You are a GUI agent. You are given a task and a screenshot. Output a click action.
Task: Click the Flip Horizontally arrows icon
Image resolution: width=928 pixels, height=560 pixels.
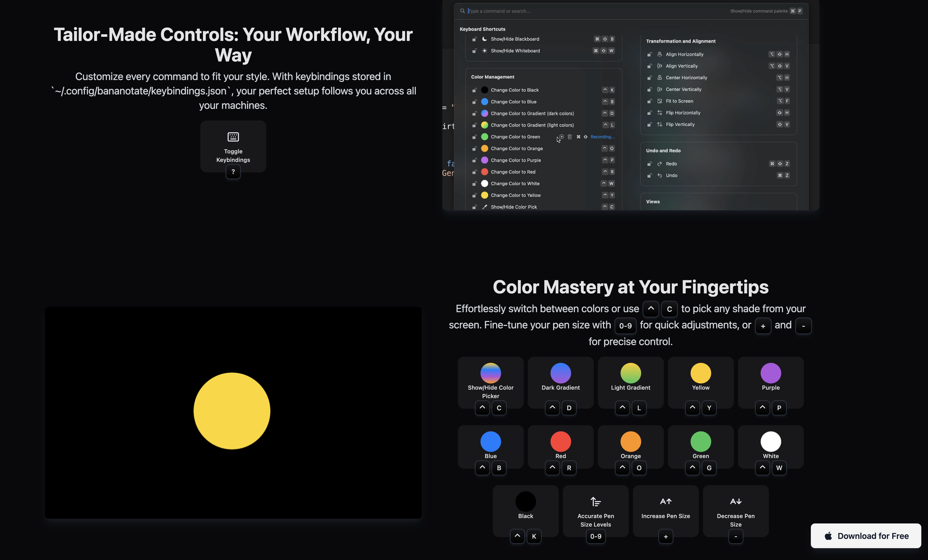pos(659,112)
